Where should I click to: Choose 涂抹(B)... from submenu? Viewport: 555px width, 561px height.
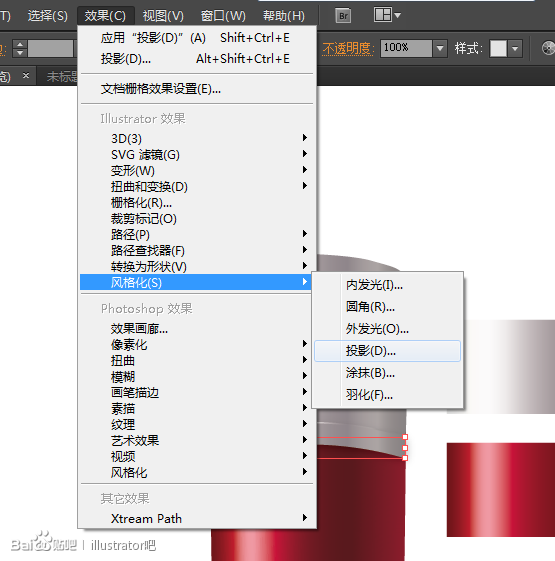tap(388, 373)
